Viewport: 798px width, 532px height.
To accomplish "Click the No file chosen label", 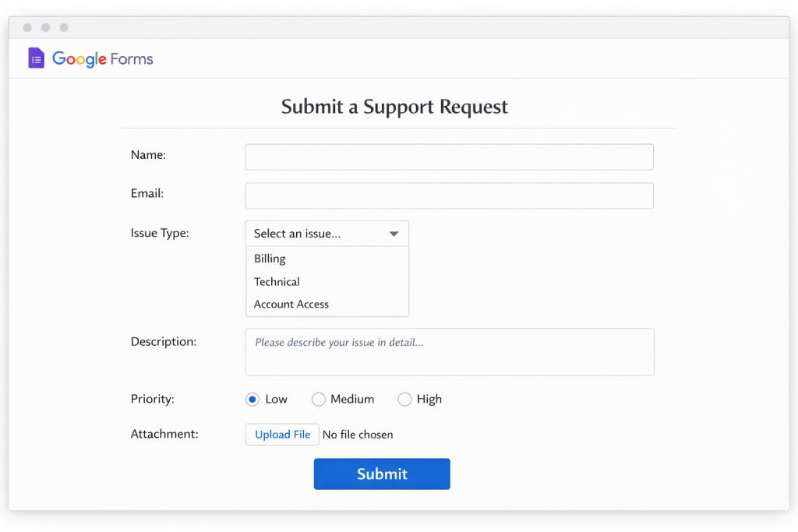I will click(x=358, y=434).
